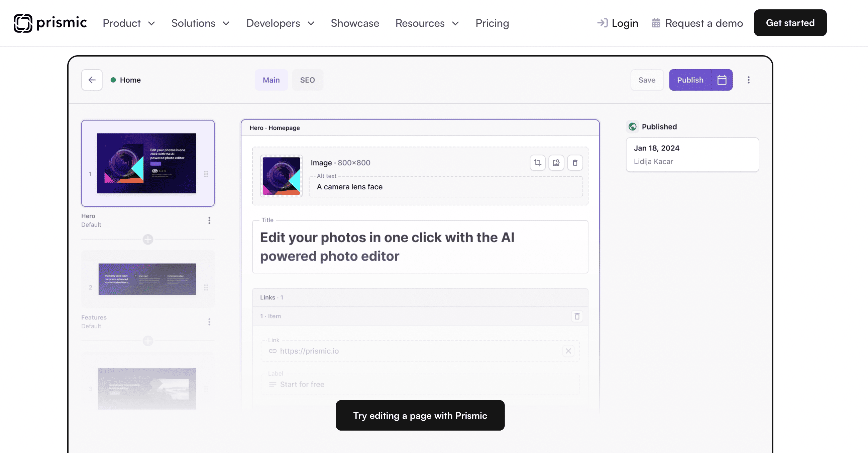Click the replace image icon

(x=556, y=163)
